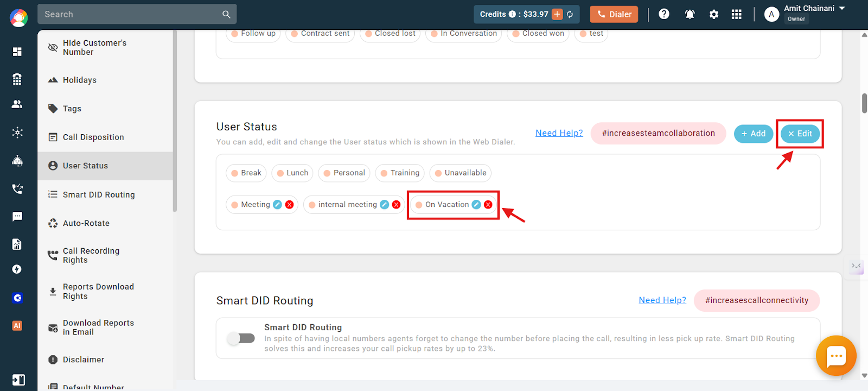Click the Closed won disposition chip

tap(538, 34)
